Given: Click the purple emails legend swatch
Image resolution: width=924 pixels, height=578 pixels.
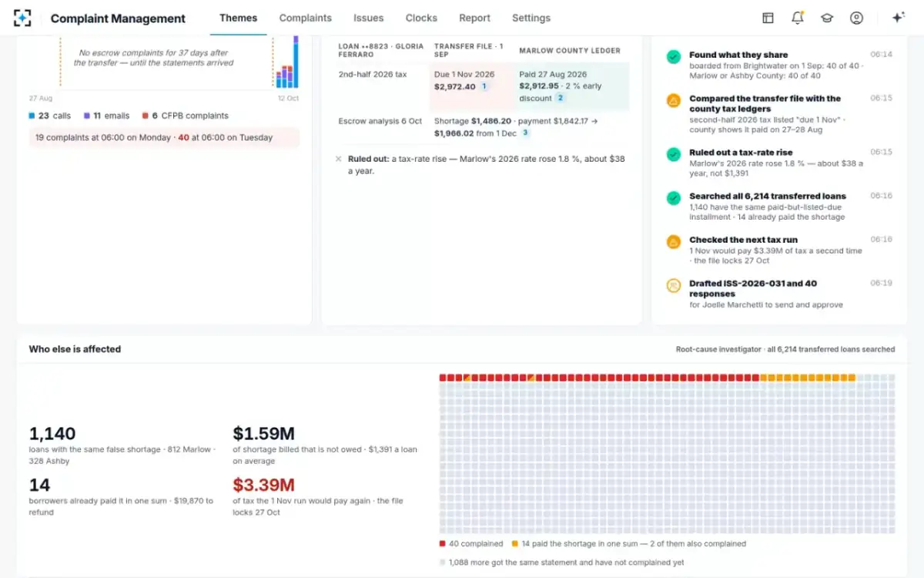Looking at the screenshot, I should coord(87,116).
